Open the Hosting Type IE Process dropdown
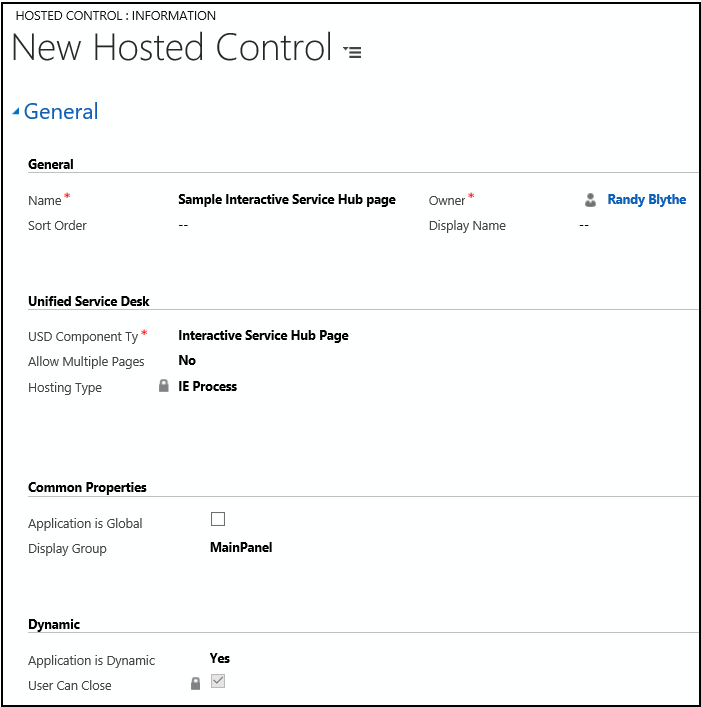The width and height of the screenshot is (701, 707). 208,386
